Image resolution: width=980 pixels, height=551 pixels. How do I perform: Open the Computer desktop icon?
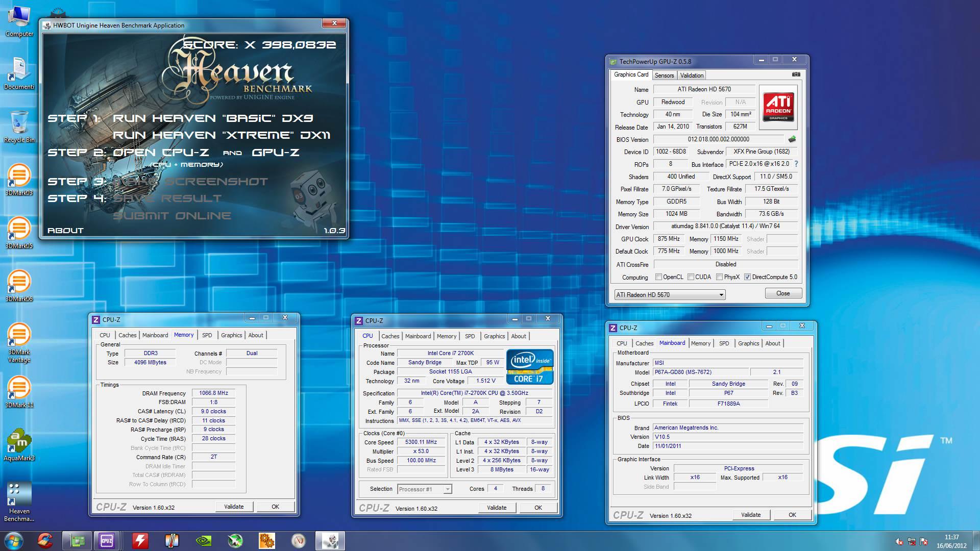(x=19, y=21)
